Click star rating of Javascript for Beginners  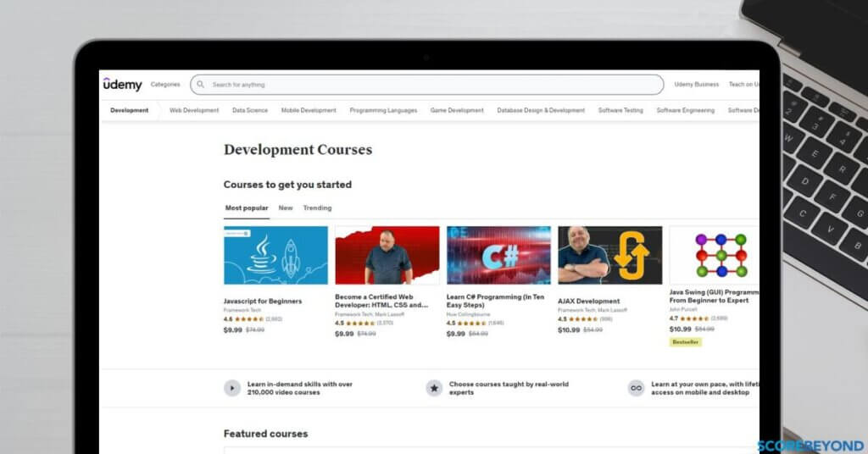249,319
